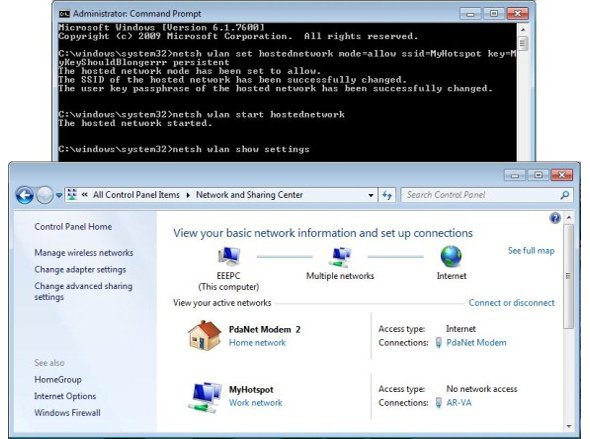Click the Forward arrow navigation button
Viewport: 590px width, 439px height.
pos(44,195)
